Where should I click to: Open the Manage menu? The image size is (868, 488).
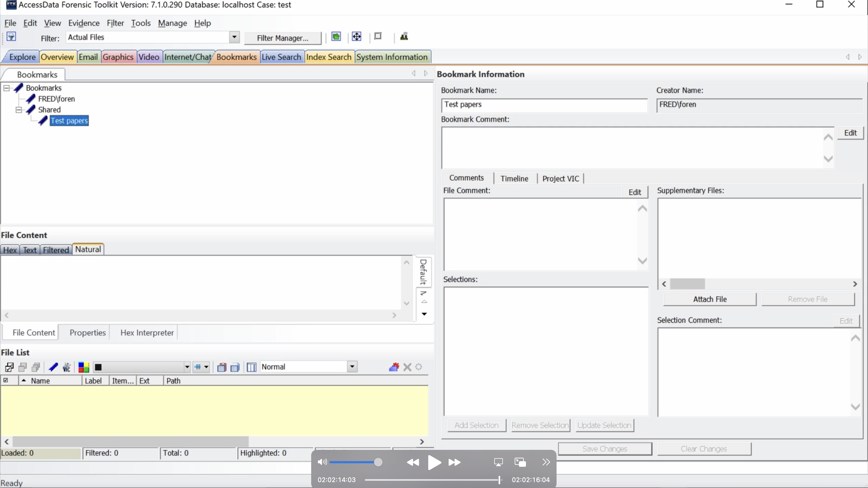click(173, 23)
